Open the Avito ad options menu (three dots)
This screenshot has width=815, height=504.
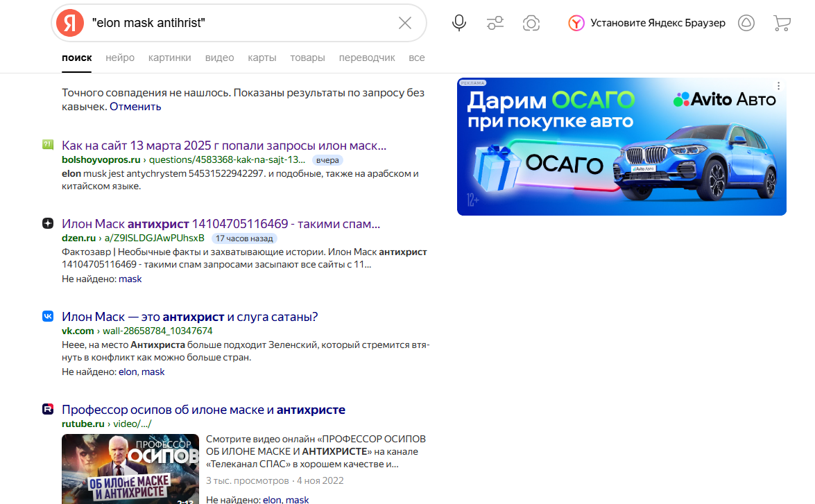780,85
